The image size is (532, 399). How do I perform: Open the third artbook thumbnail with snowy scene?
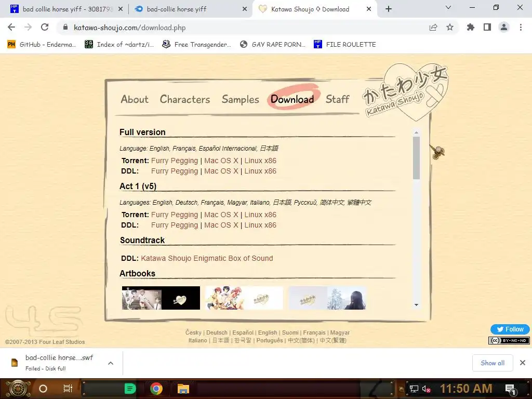[327, 298]
